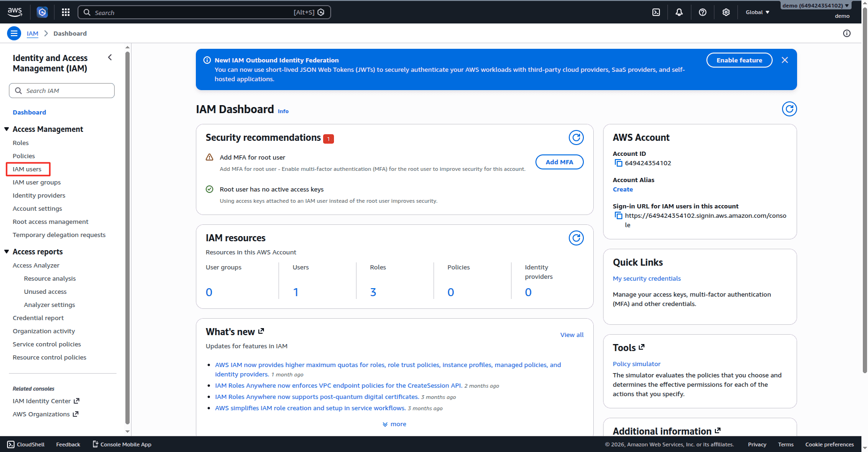
Task: Click the IAM breadcrumb link
Action: [32, 33]
